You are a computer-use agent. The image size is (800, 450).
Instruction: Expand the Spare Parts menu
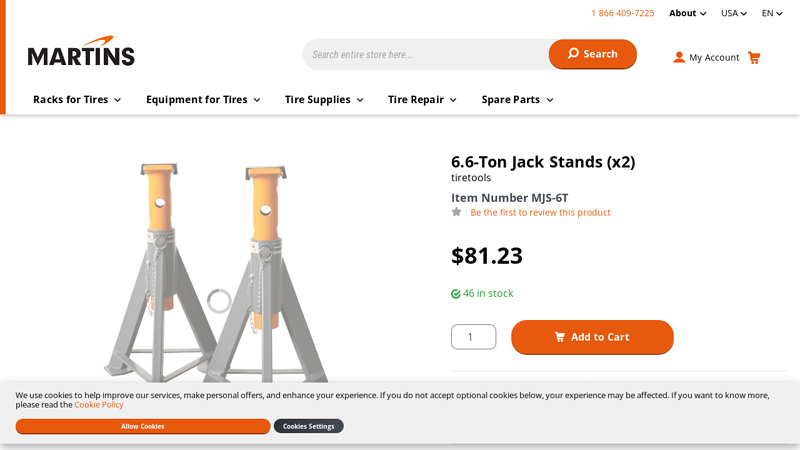(517, 100)
